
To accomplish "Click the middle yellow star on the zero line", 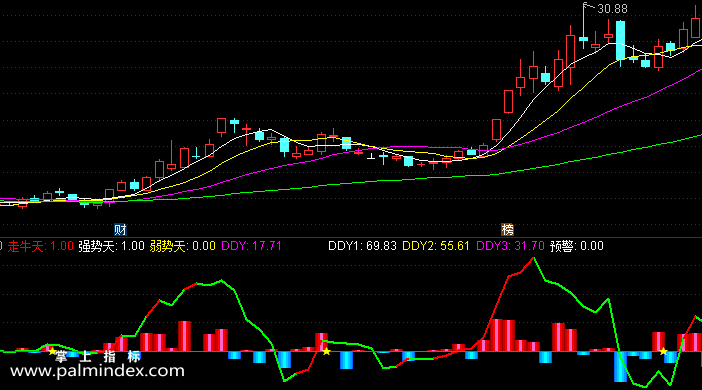I will (x=326, y=351).
